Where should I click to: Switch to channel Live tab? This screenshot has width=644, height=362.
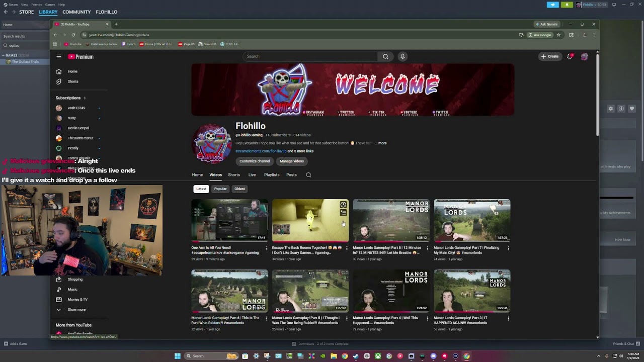click(252, 175)
